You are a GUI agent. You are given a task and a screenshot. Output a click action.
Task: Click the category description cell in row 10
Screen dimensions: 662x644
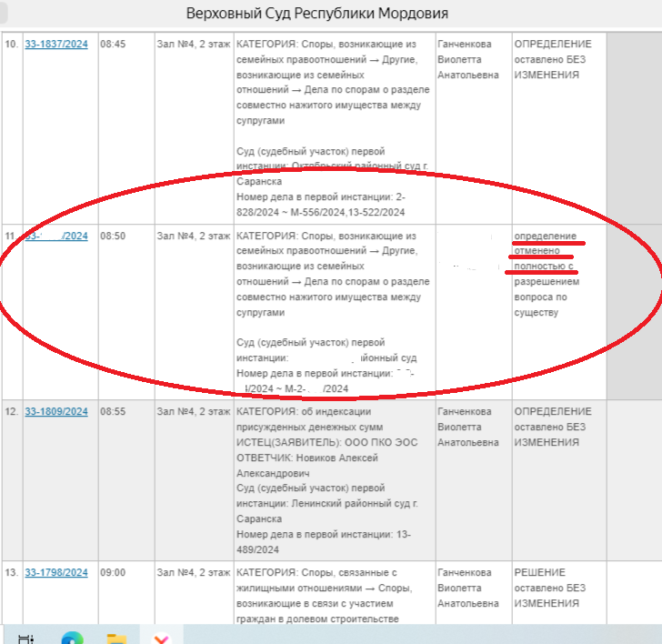[x=335, y=128]
